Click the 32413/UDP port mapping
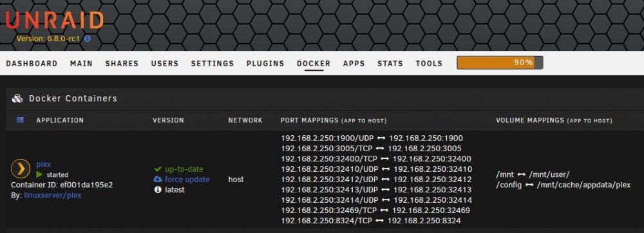 [x=376, y=189]
